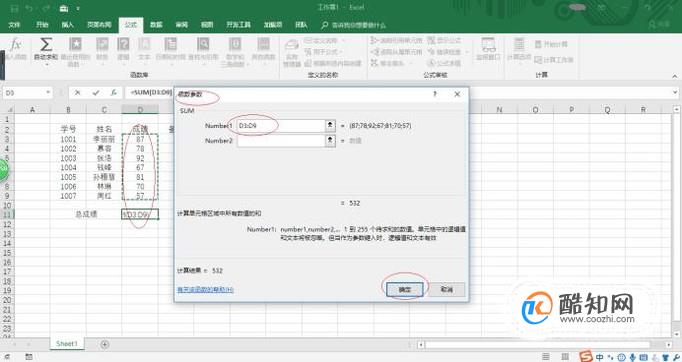
Task: Open the Financial functions icon
Action: point(102,45)
